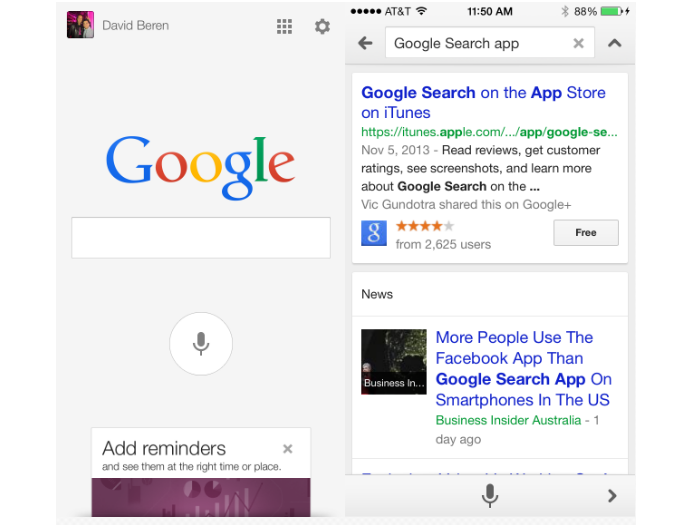Tap the bottom bar microphone
The height and width of the screenshot is (525, 691).
pyautogui.click(x=490, y=495)
